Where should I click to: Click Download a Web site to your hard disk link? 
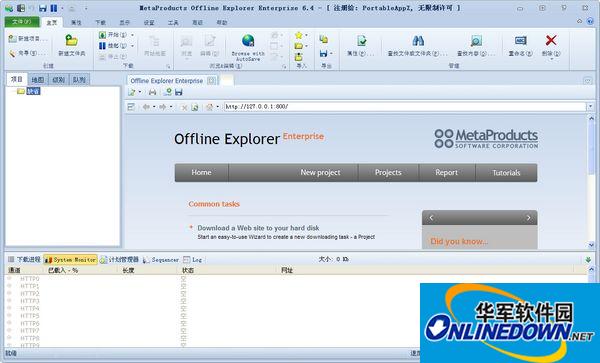(258, 228)
